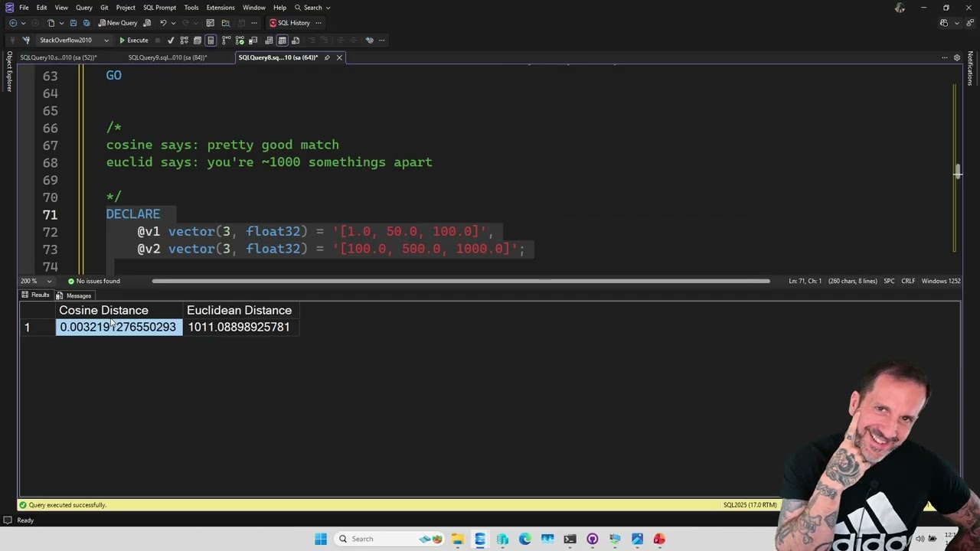Expand the Copilot dropdown arrow

pos(955,23)
